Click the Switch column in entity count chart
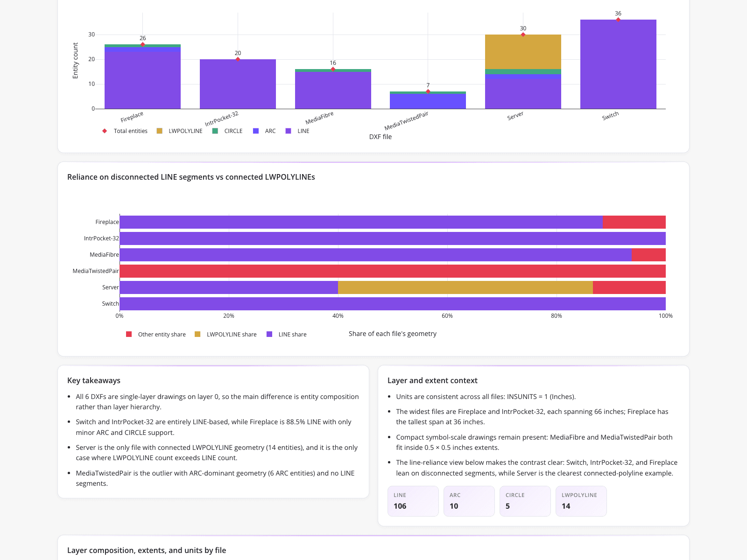The image size is (747, 560). tap(618, 64)
